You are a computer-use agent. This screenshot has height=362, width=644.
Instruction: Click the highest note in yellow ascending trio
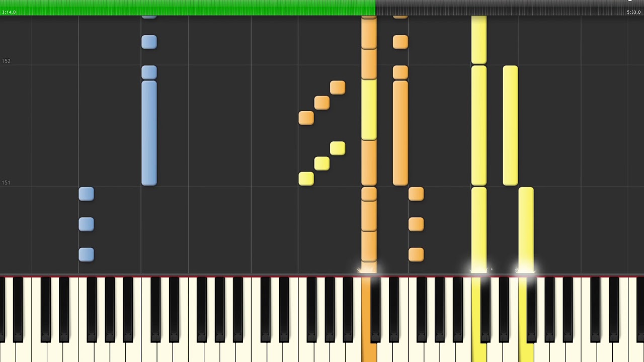click(x=338, y=148)
